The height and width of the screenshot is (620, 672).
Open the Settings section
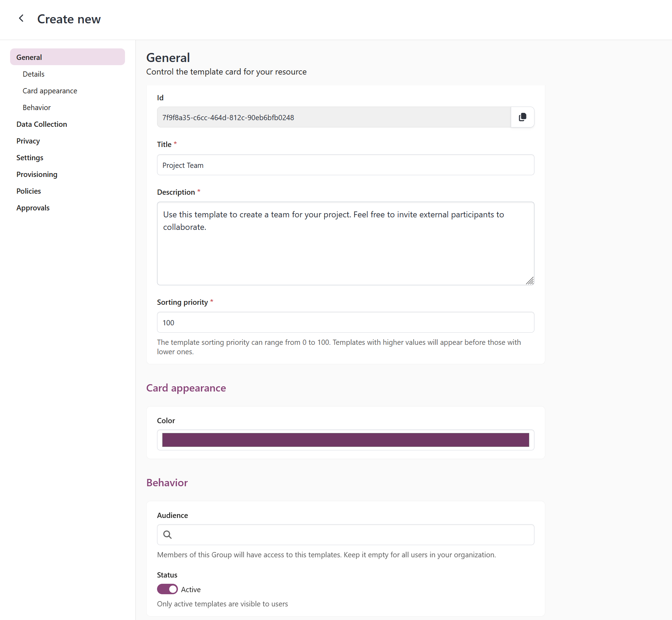pyautogui.click(x=30, y=158)
